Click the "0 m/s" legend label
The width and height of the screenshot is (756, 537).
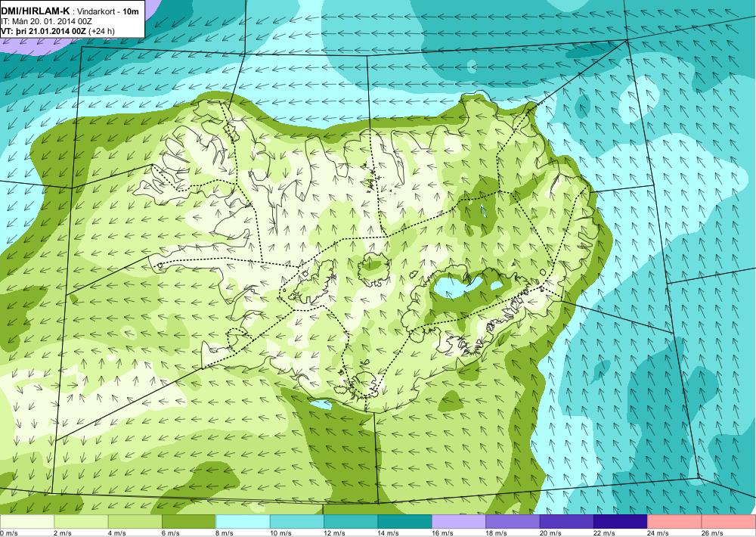click(8, 533)
